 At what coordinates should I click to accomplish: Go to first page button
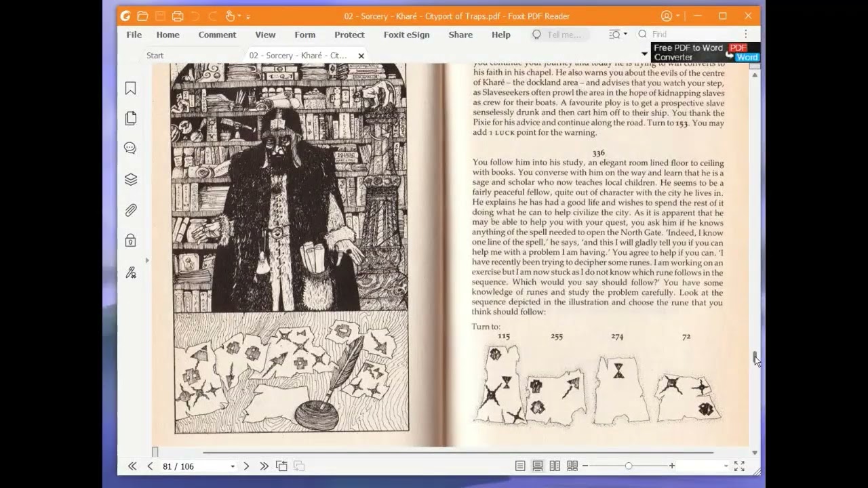[132, 466]
